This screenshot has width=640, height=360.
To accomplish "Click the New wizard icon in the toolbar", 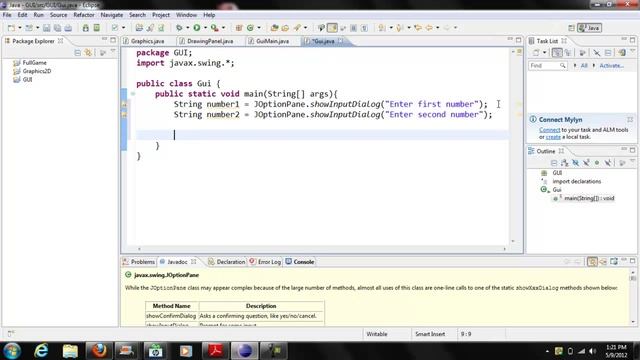I will coord(11,28).
